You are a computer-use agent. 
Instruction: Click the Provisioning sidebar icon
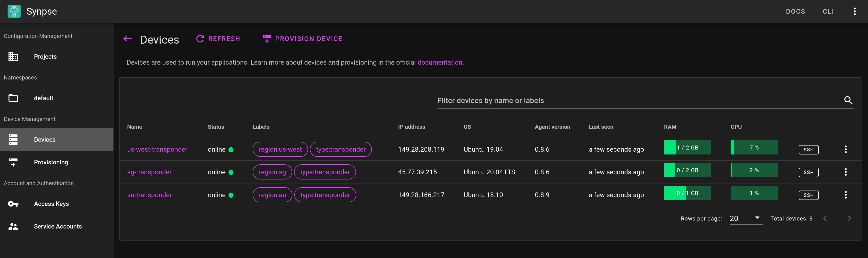click(13, 162)
